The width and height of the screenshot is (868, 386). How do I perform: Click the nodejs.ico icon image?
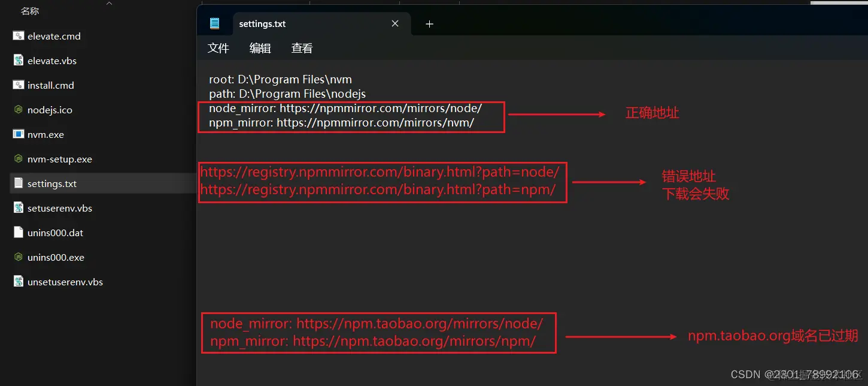pos(18,110)
